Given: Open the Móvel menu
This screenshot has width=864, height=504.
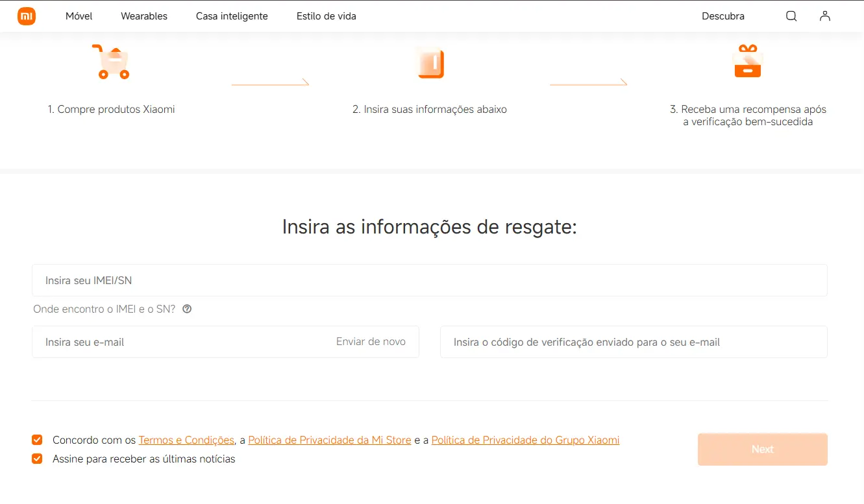Looking at the screenshot, I should point(79,16).
